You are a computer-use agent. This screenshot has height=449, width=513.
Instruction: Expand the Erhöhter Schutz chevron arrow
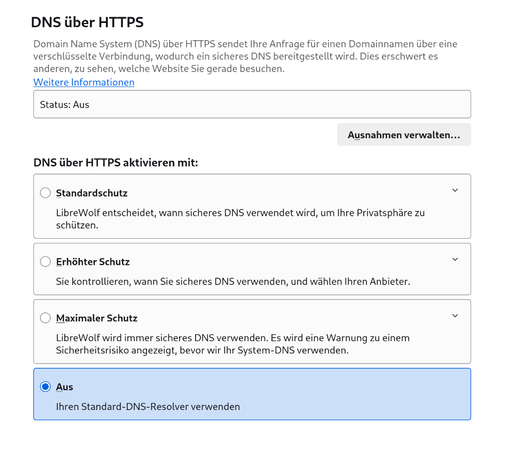[x=455, y=259]
